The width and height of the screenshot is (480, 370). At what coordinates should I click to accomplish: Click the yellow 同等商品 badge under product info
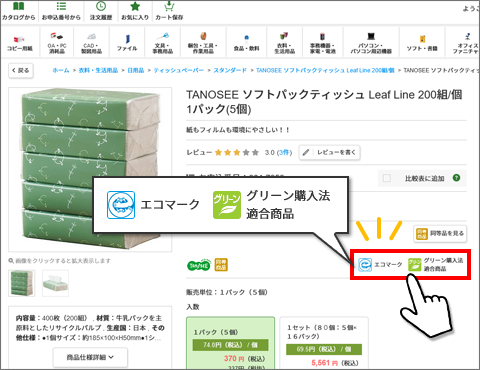coord(221,265)
